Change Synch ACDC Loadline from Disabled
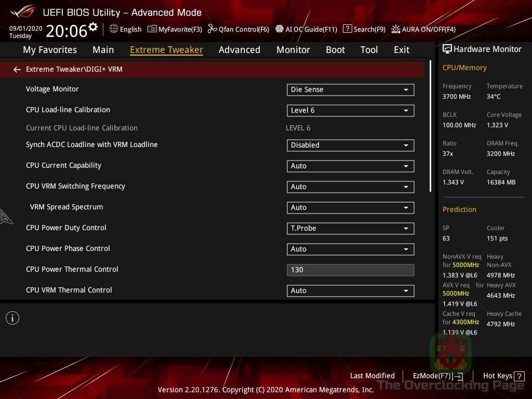The height and width of the screenshot is (399, 532). tap(350, 145)
